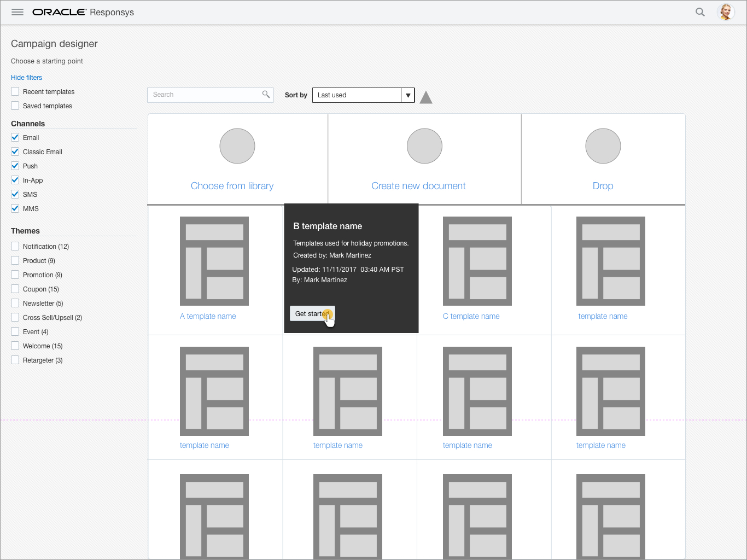
Task: Uncheck the SMS channel
Action: [x=15, y=194]
